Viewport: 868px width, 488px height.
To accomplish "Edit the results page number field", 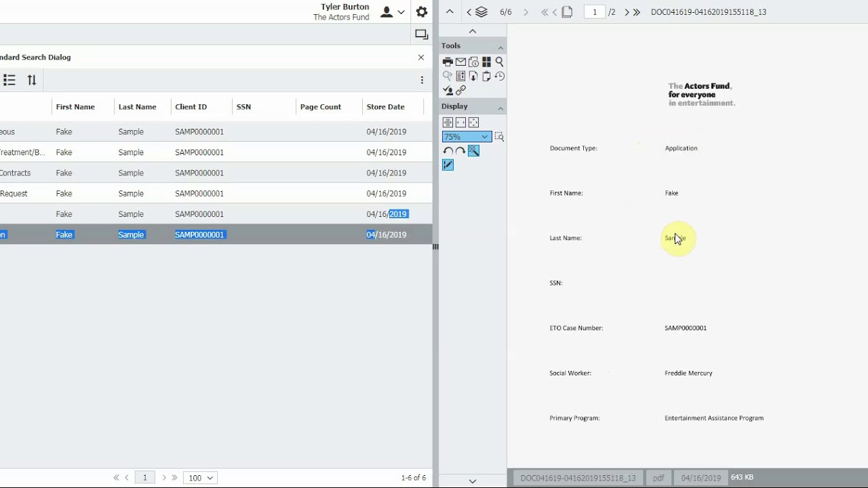I will coord(144,478).
